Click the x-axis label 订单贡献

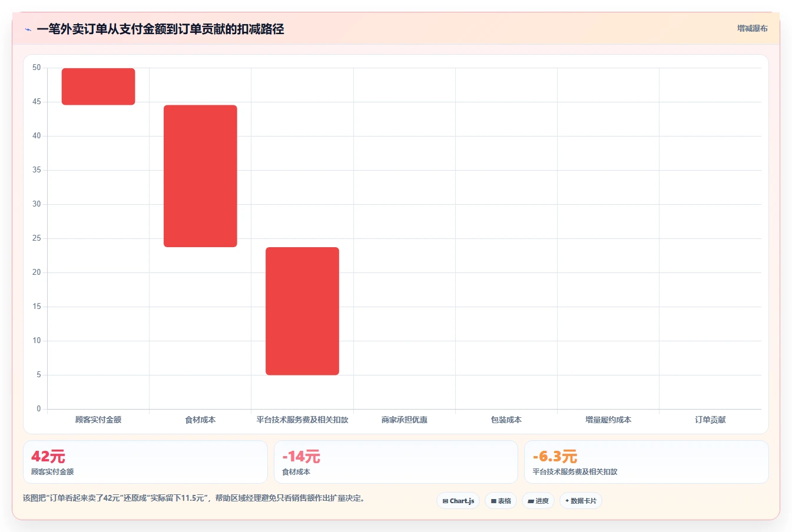pyautogui.click(x=710, y=420)
